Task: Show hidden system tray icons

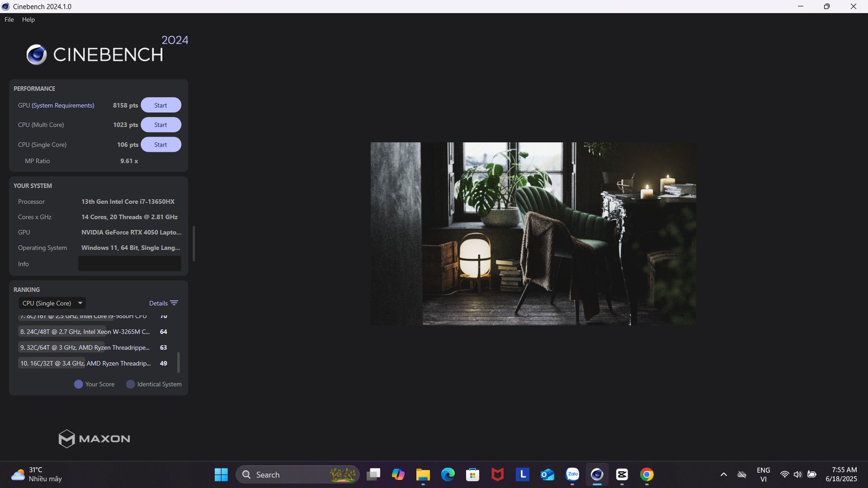Action: [x=723, y=475]
